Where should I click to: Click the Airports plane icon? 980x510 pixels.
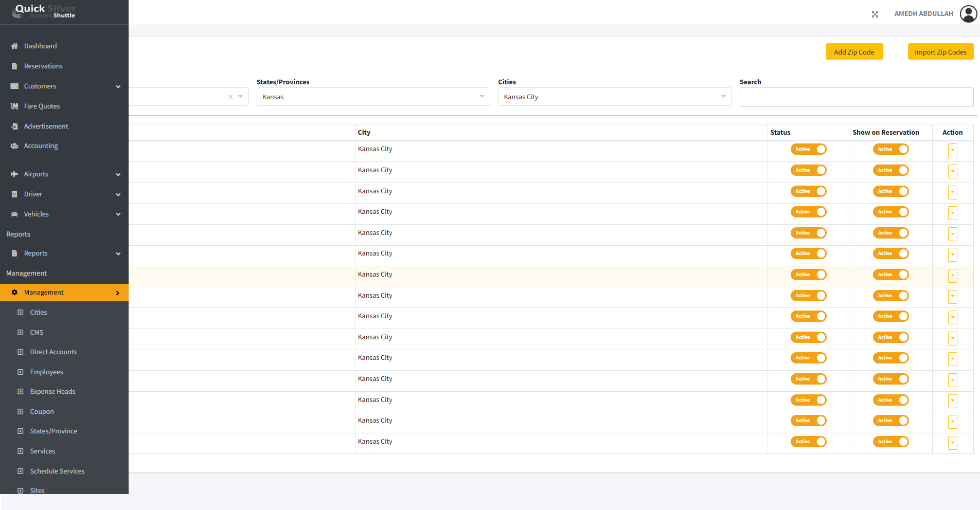pos(14,174)
